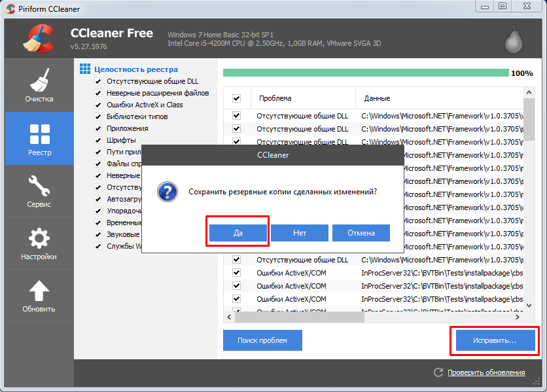
Task: Choose Нет in the backup dialog
Action: pyautogui.click(x=299, y=233)
